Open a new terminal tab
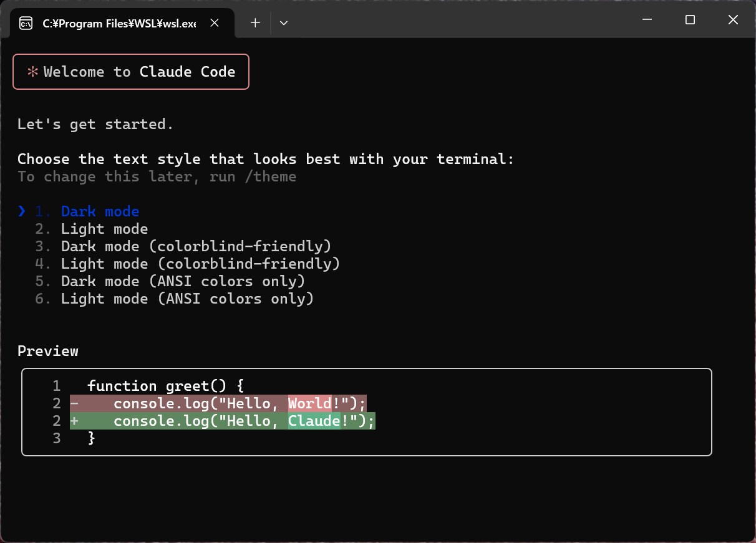 (x=255, y=23)
